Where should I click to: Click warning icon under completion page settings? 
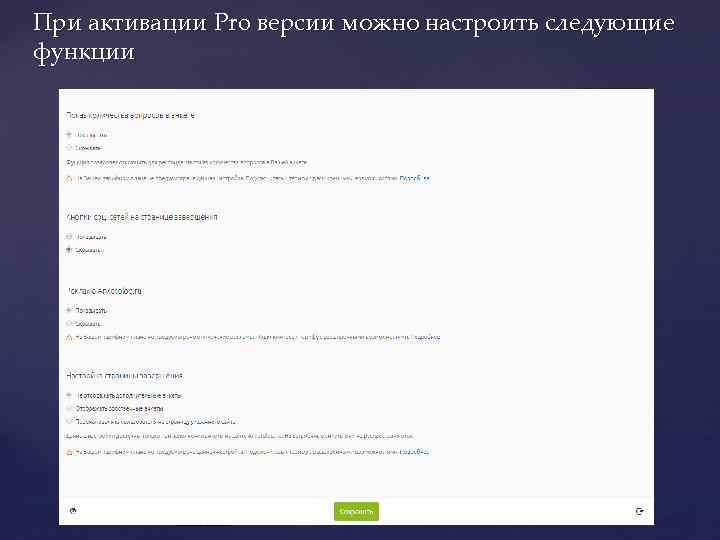[69, 452]
